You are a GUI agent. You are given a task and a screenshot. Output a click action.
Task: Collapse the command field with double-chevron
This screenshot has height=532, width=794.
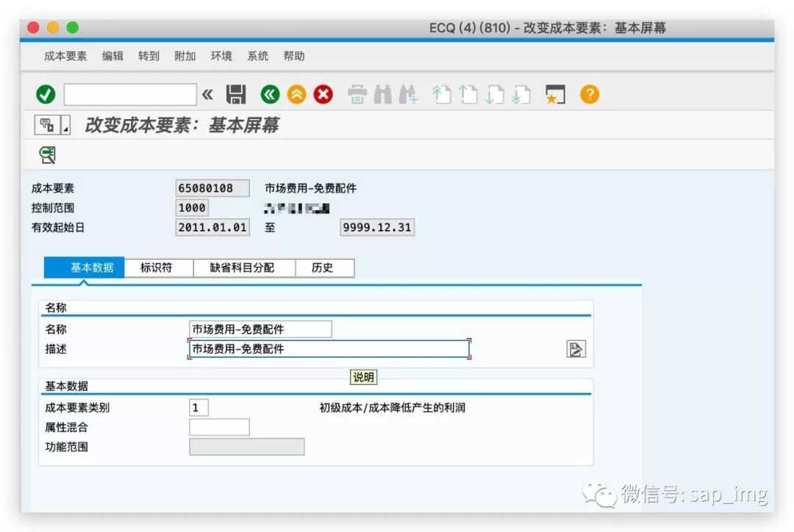207,95
